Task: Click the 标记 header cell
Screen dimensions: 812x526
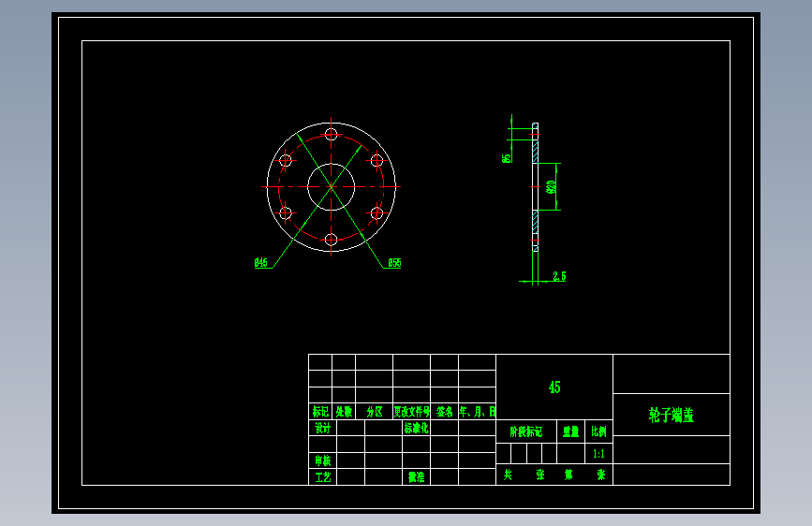Action: coord(320,412)
